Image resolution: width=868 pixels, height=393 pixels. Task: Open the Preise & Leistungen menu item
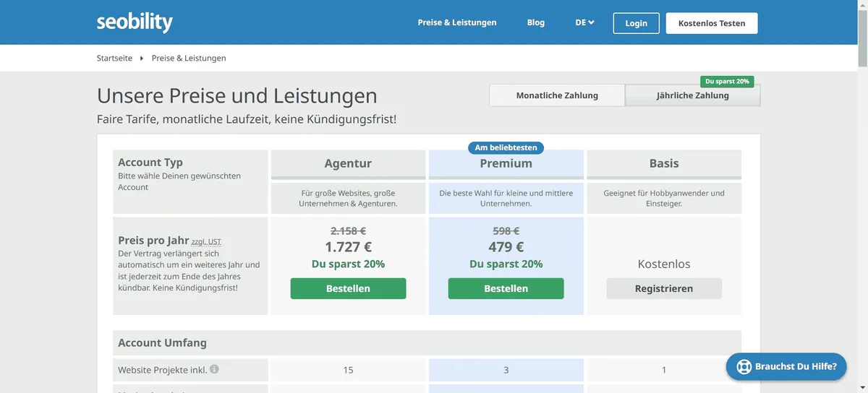click(457, 22)
